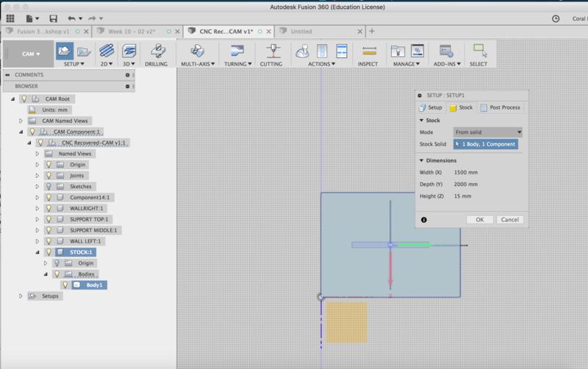The height and width of the screenshot is (369, 588).
Task: Collapse the STOCK:1 node
Action: click(37, 252)
